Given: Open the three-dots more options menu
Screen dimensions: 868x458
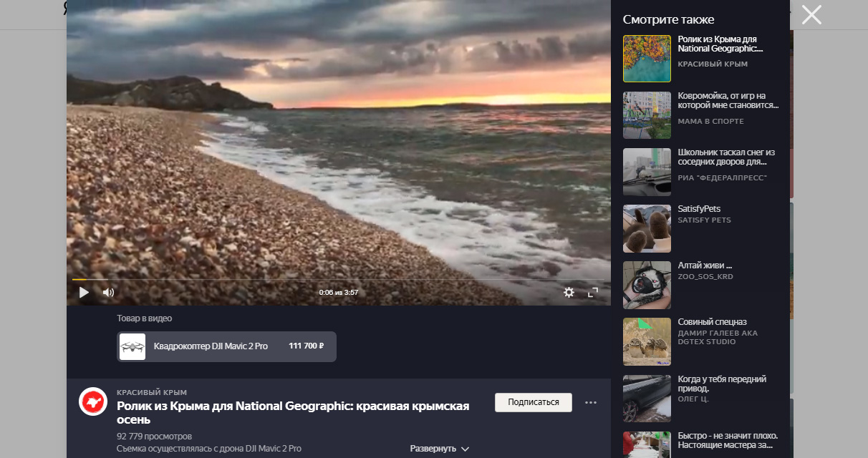Looking at the screenshot, I should pyautogui.click(x=591, y=402).
